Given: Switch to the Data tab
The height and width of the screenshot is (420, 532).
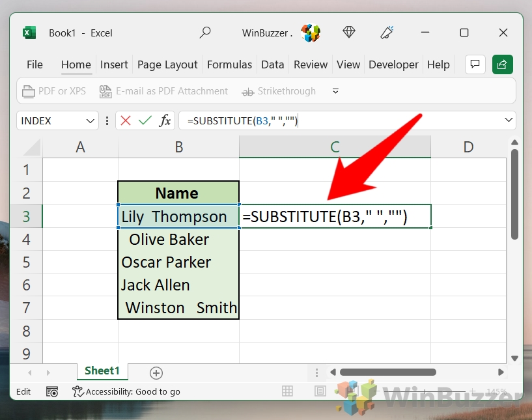Looking at the screenshot, I should [272, 64].
